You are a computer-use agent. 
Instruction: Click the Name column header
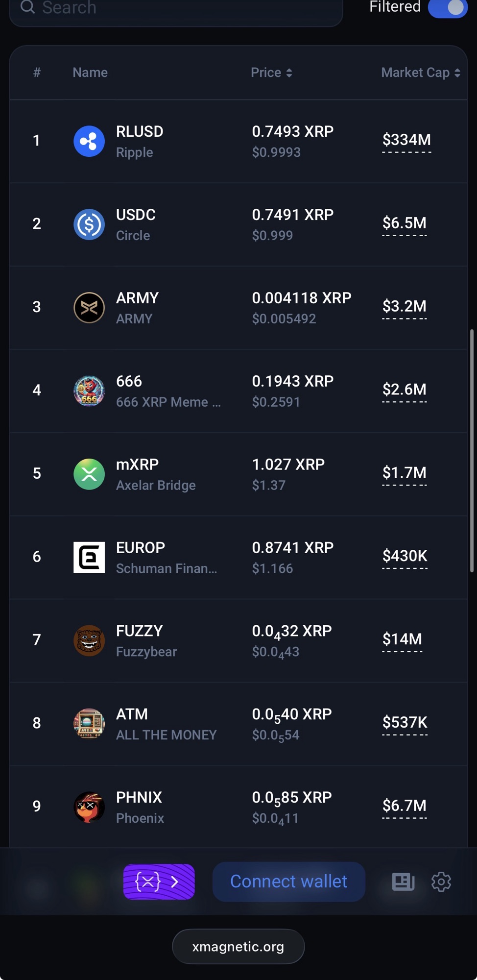pos(90,73)
